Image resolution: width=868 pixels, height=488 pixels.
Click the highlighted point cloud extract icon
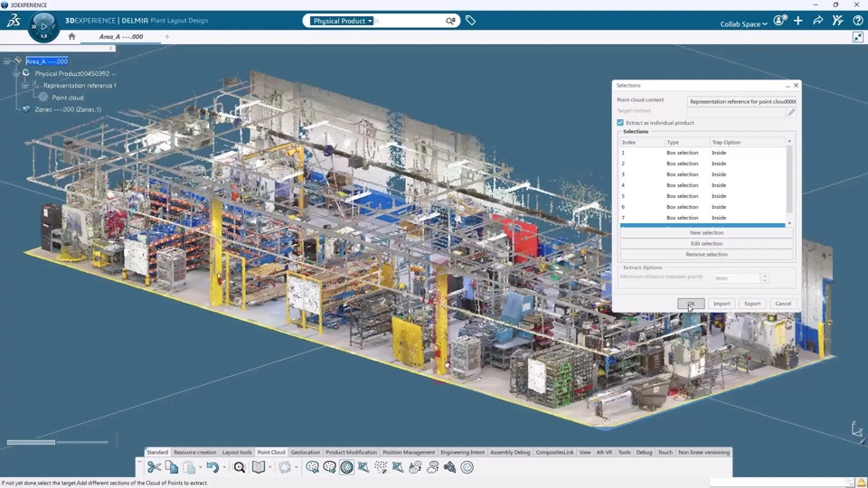346,467
